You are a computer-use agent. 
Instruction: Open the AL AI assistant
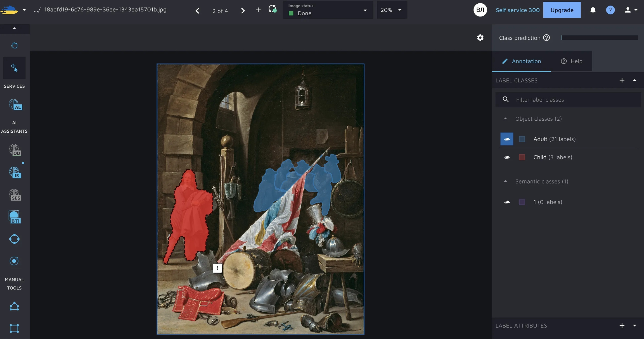point(15,105)
